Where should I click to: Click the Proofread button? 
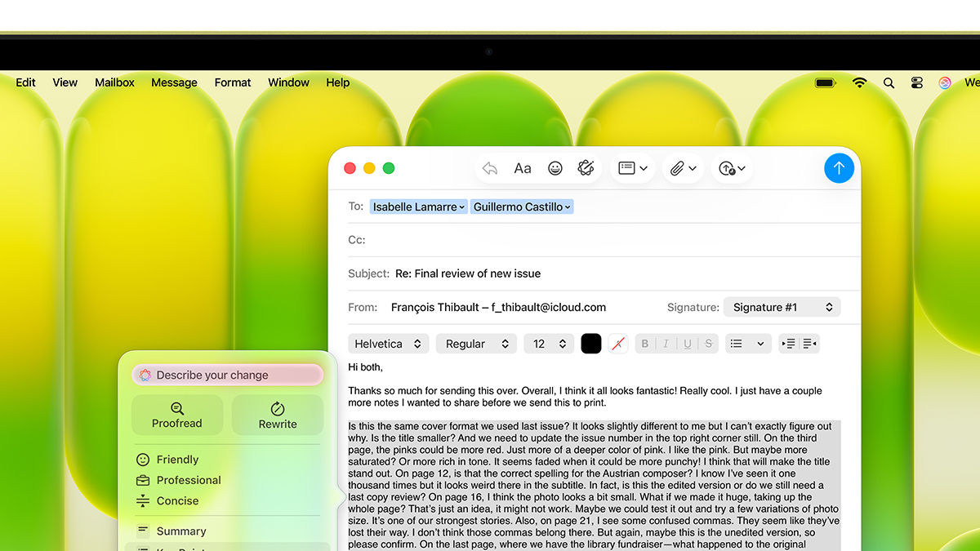tap(177, 415)
